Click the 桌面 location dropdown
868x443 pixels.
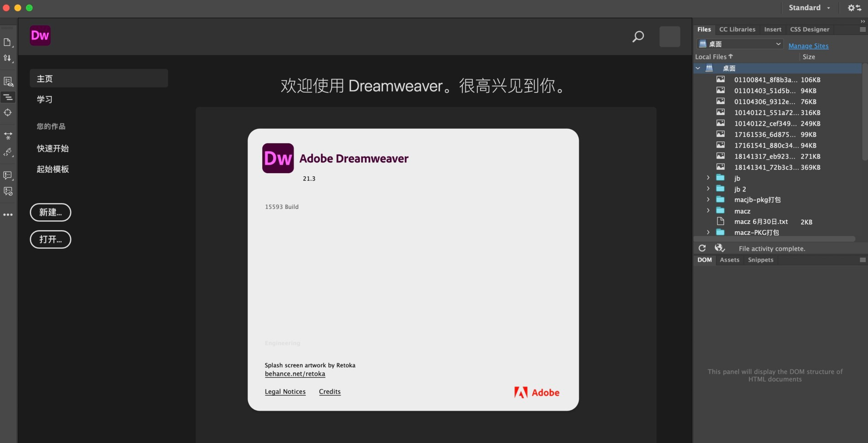click(738, 44)
